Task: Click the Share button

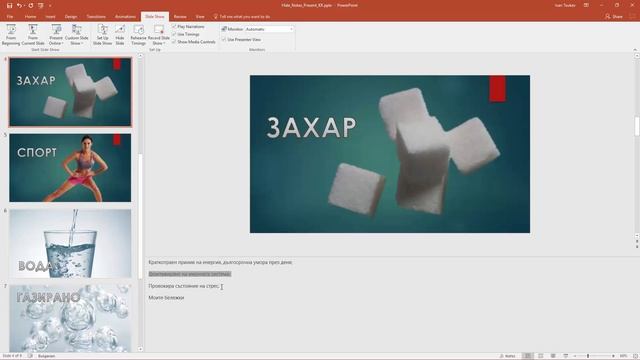Action: coord(613,16)
